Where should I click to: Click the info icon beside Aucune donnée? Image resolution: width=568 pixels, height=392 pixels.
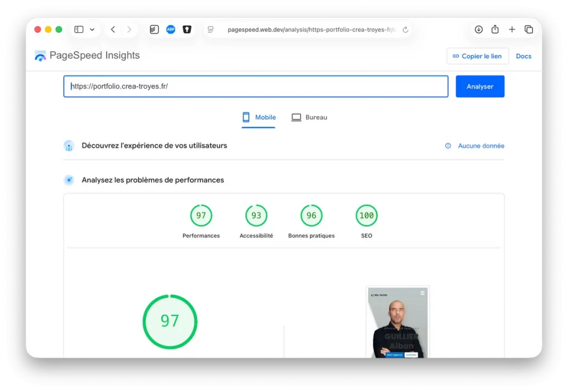point(448,145)
